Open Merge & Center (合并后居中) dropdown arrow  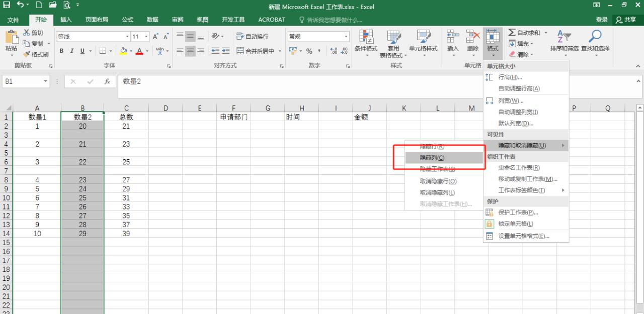tap(280, 51)
